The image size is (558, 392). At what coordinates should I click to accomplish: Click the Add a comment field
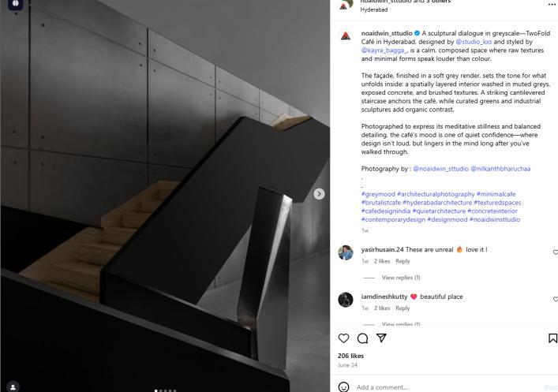click(x=448, y=387)
